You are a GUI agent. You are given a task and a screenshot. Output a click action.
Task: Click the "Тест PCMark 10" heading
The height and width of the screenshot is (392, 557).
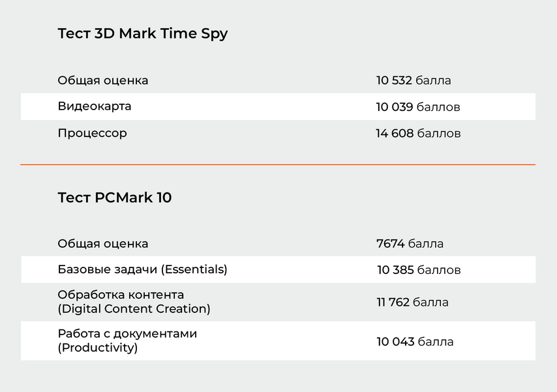[114, 198]
